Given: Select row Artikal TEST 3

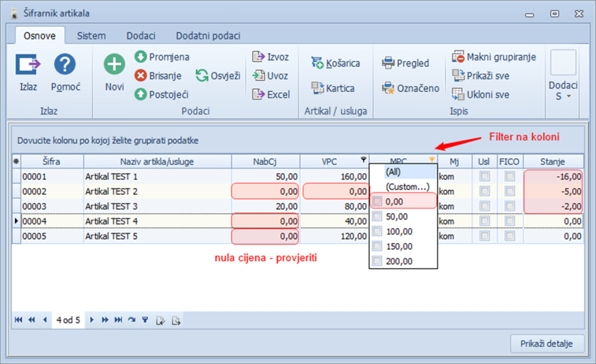Looking at the screenshot, I should (x=157, y=206).
